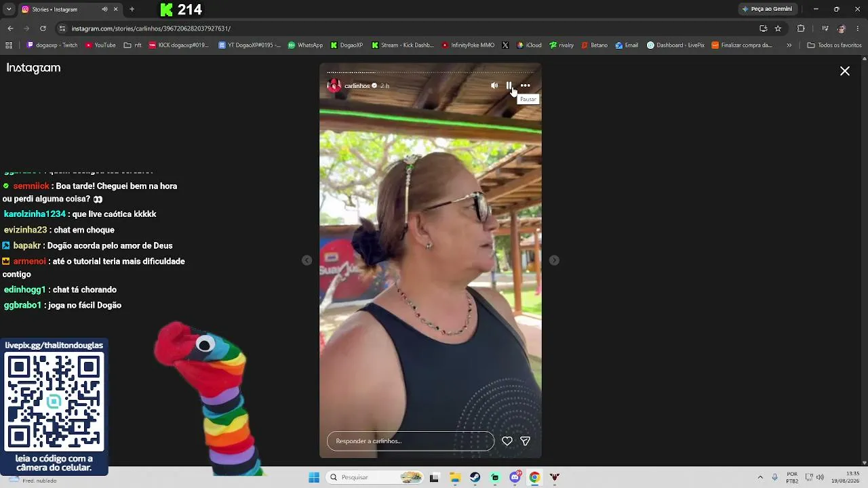Open the WhatsApp bookmark
The image size is (868, 488).
coord(305,45)
